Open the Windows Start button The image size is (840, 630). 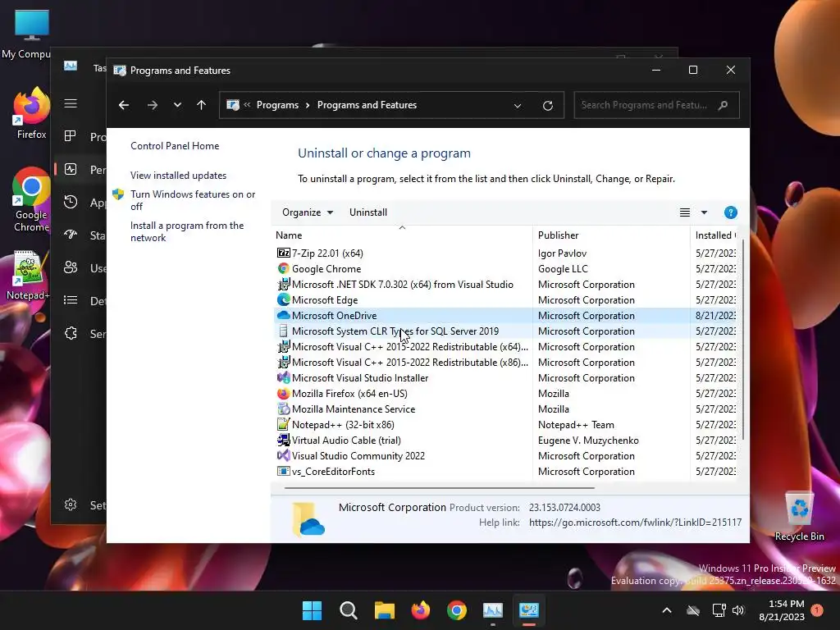(312, 610)
